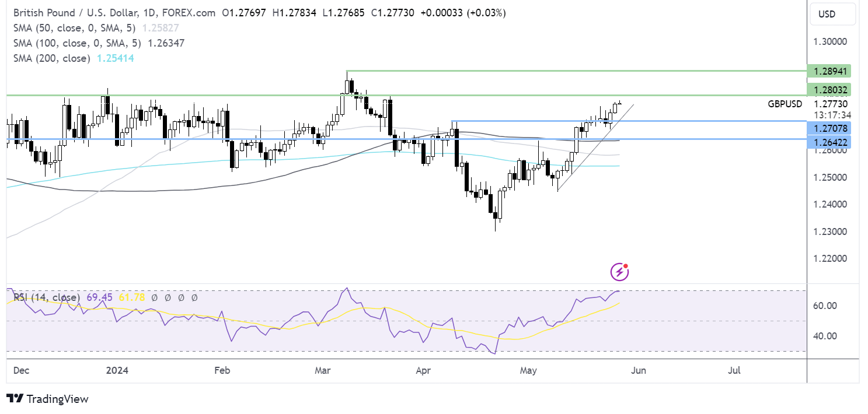868x414 pixels.
Task: Click the SMA (200, close) indicator legend
Action: [51, 58]
